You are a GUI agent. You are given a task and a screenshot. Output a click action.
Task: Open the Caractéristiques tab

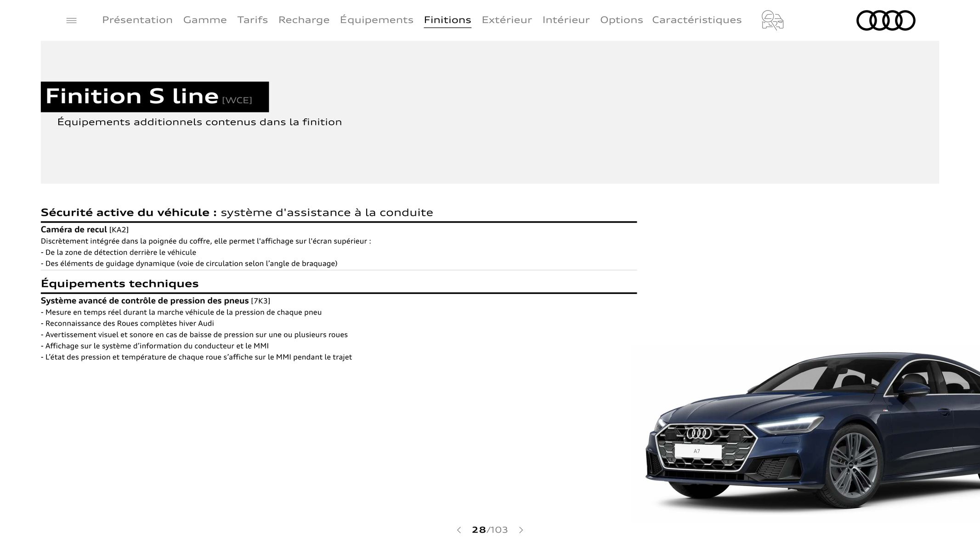[697, 20]
